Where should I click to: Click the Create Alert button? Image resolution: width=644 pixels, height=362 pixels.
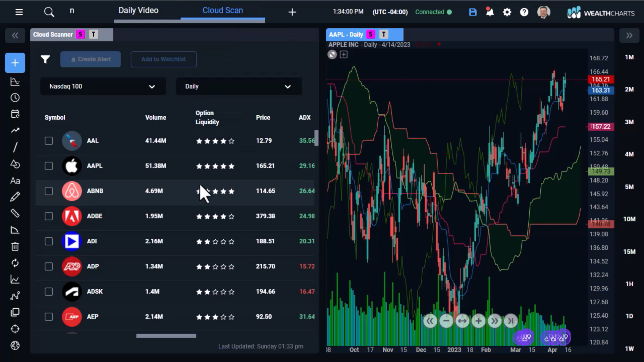point(91,59)
